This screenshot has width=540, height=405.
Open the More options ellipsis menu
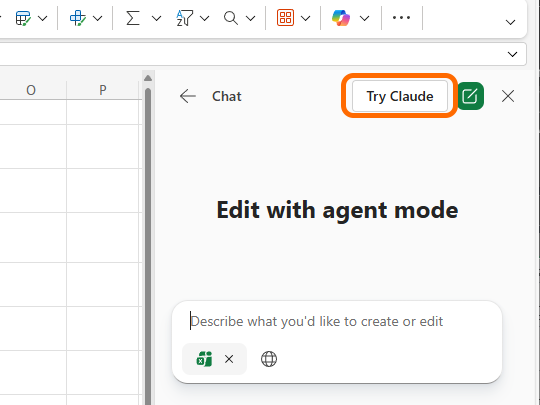[402, 18]
